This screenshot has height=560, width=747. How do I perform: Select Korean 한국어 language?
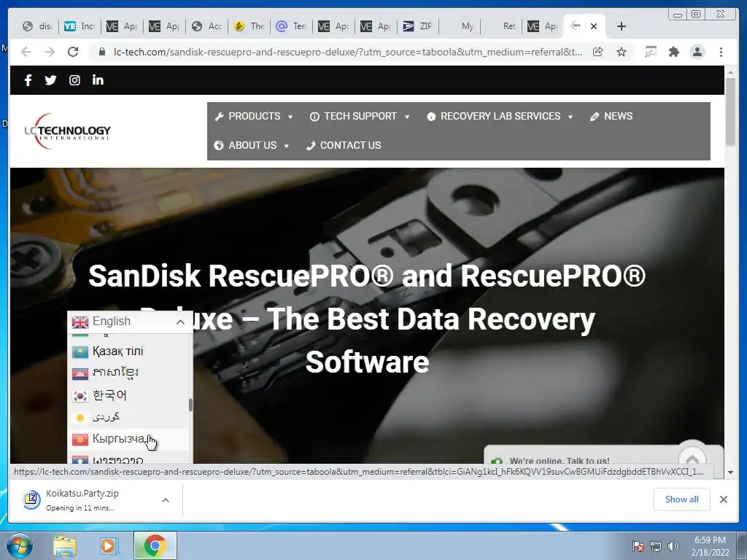129,395
